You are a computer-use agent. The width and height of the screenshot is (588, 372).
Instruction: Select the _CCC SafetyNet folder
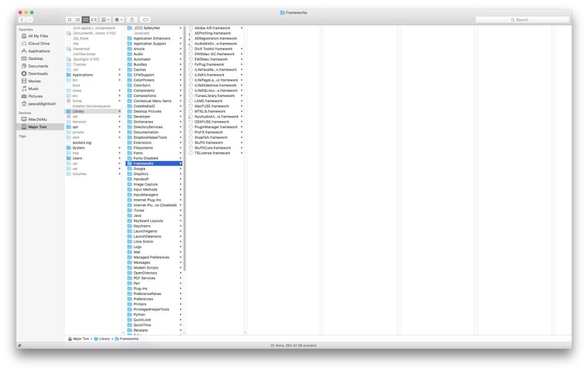pyautogui.click(x=154, y=28)
